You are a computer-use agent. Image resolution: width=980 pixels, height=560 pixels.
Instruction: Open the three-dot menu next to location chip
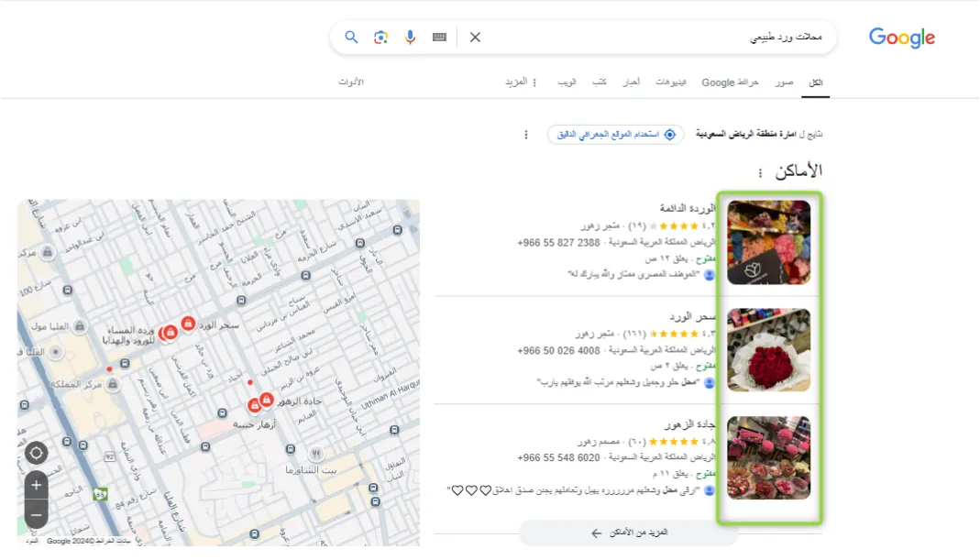(526, 135)
